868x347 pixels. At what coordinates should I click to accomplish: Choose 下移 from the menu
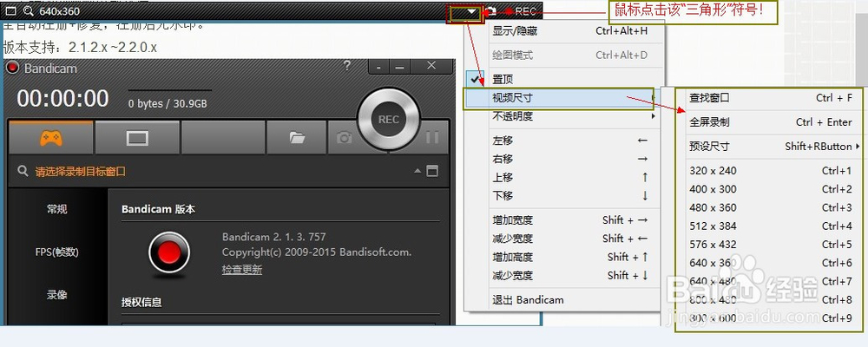563,195
